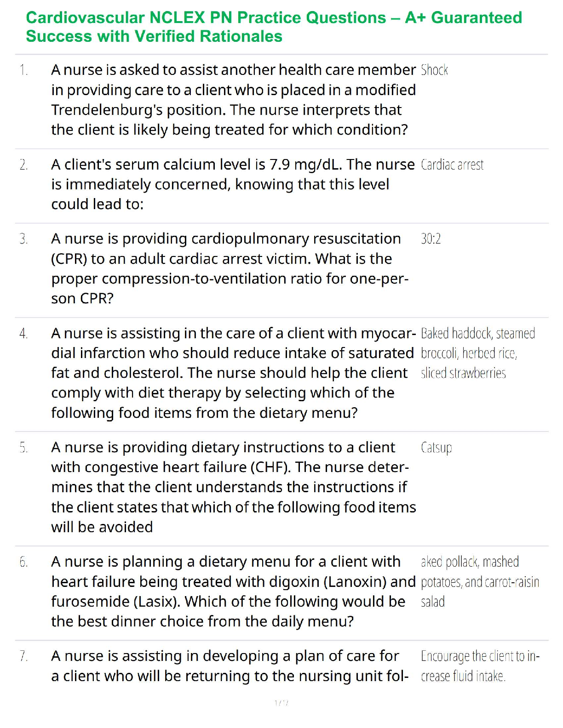Click question number 5

pos(24,448)
